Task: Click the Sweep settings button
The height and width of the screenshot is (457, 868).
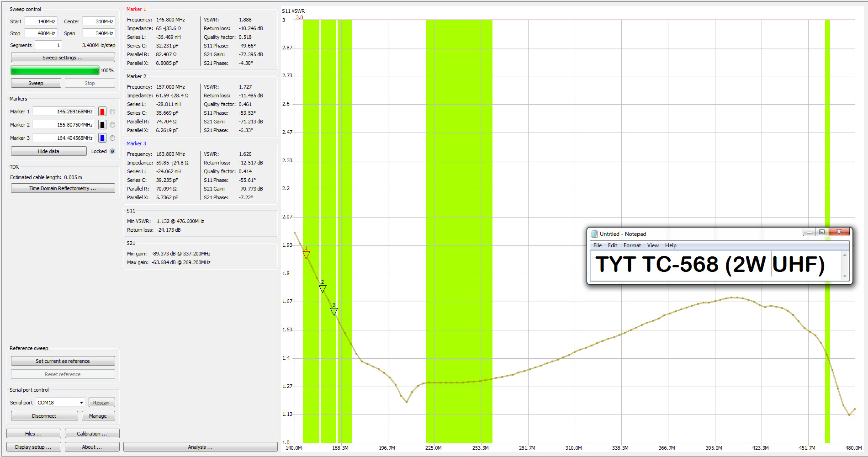Action: (x=63, y=58)
